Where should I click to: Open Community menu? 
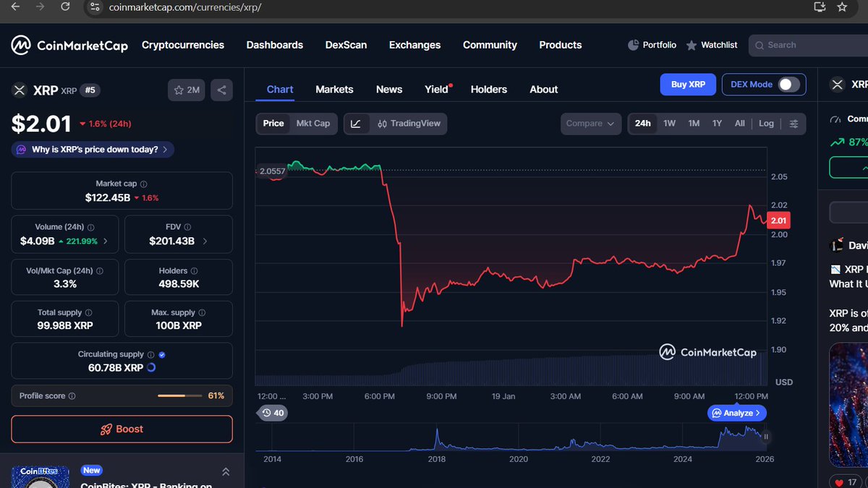490,45
